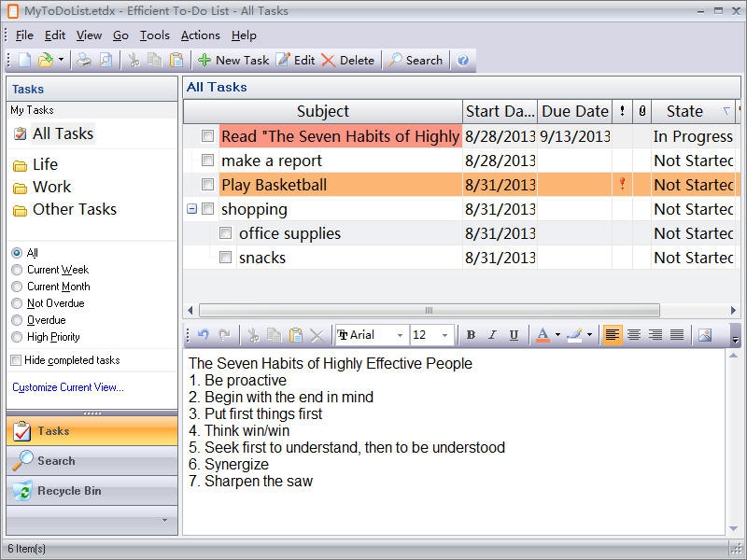Apply the highlight color marker swatch
The width and height of the screenshot is (747, 560).
tap(574, 335)
